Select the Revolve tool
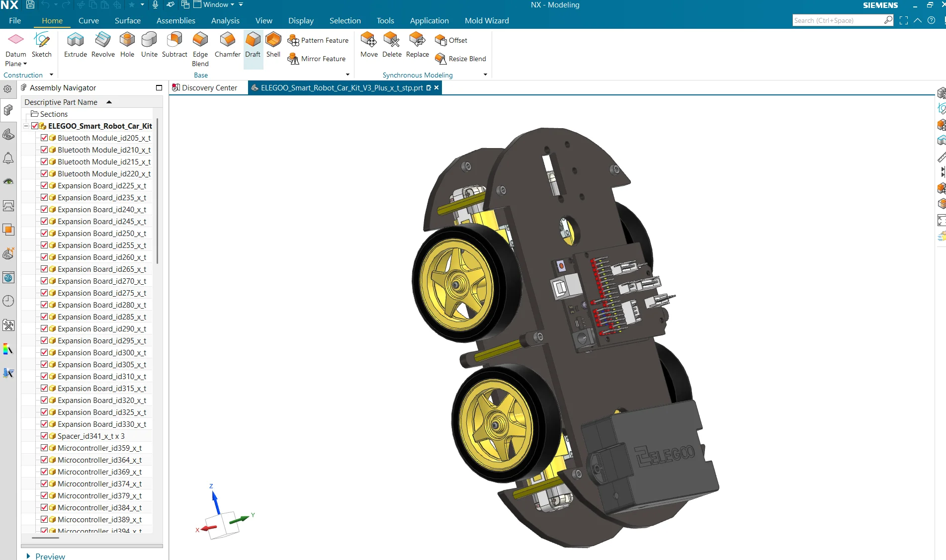Screen dimensions: 946x560 [x=103, y=45]
